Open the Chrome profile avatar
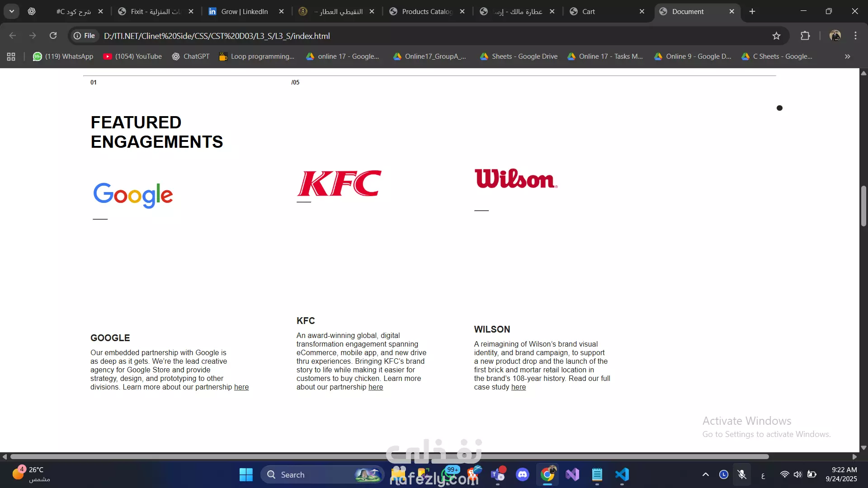Image resolution: width=868 pixels, height=488 pixels. 835,36
